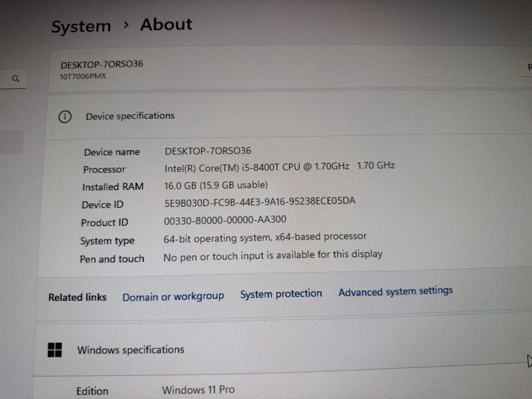Viewport: 532px width, 399px height.
Task: Click the Edition label
Action: tap(92, 391)
